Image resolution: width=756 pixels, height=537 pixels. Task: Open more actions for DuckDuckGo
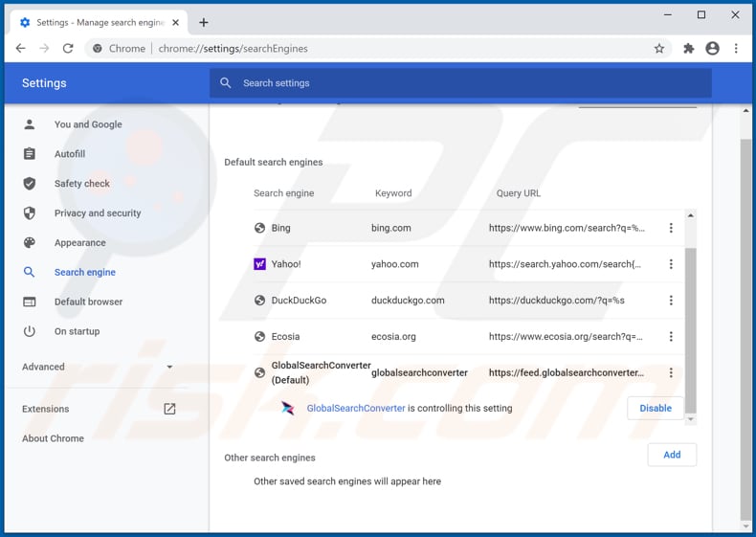[671, 301]
